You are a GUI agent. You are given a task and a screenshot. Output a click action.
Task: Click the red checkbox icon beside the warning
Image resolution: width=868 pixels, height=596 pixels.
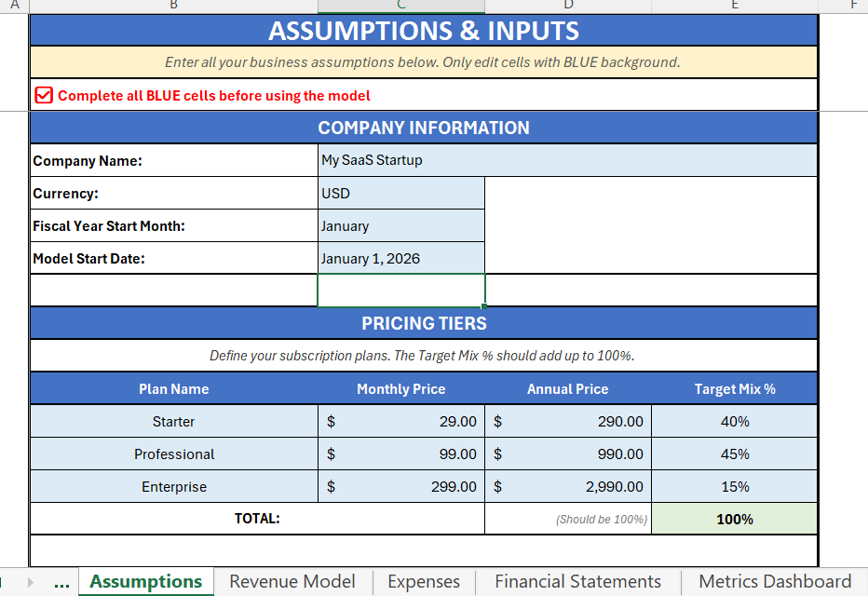[x=44, y=95]
